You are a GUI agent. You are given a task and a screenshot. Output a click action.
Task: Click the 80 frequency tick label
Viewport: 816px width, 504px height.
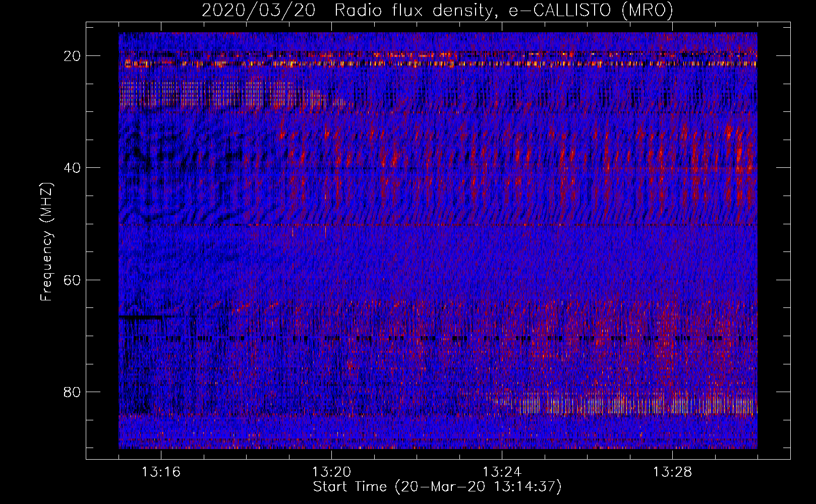[x=72, y=392]
